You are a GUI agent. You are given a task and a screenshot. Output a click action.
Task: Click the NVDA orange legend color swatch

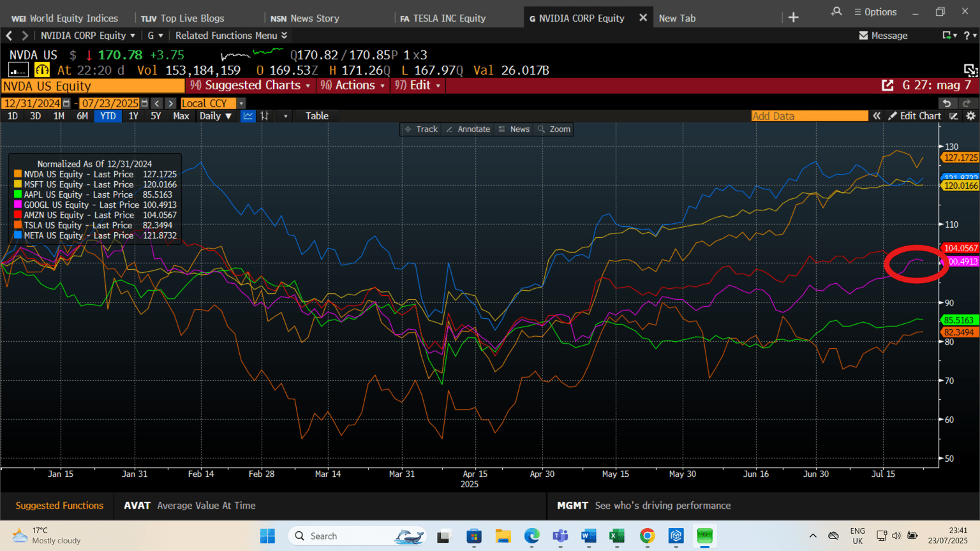[x=18, y=174]
